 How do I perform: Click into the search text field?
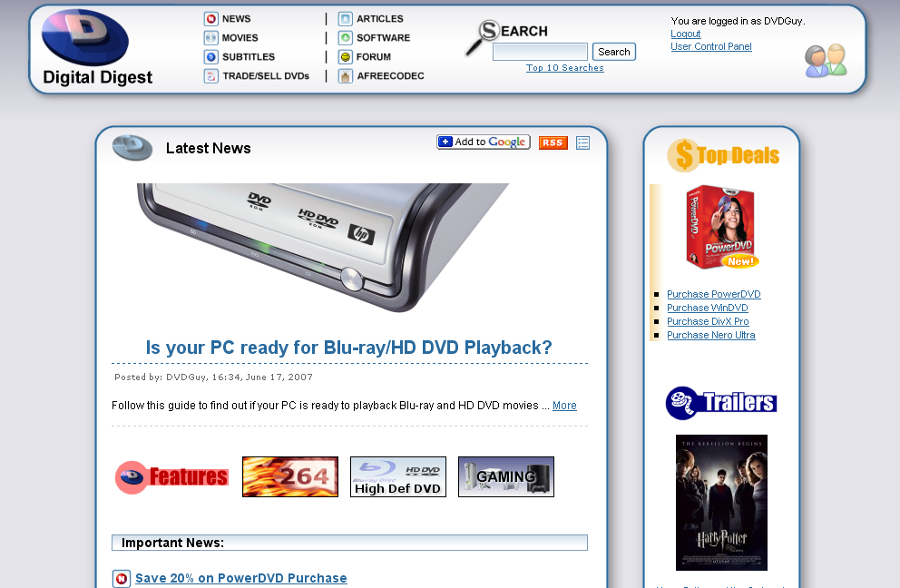(x=540, y=53)
